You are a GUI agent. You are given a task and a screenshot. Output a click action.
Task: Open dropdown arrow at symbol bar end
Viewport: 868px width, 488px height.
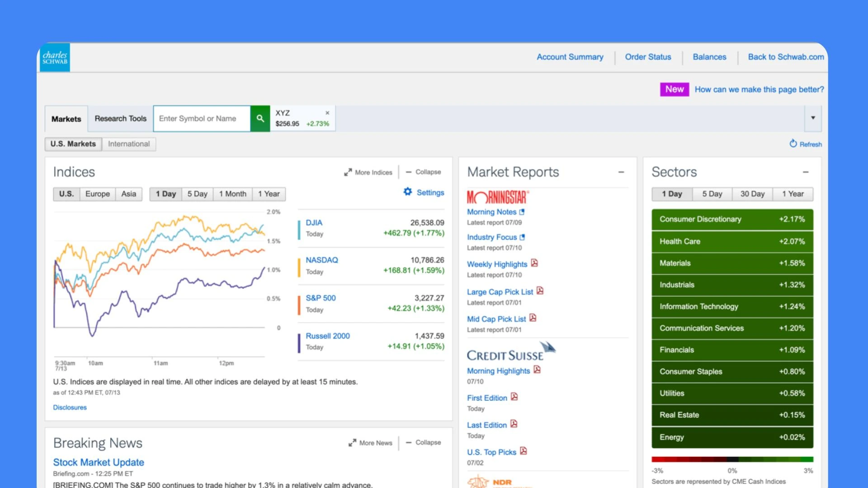813,118
